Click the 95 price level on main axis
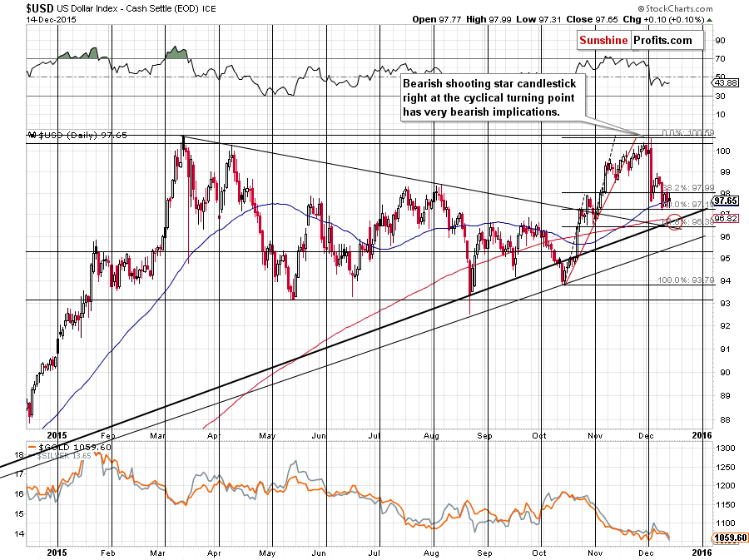Image resolution: width=749 pixels, height=560 pixels. tap(725, 258)
